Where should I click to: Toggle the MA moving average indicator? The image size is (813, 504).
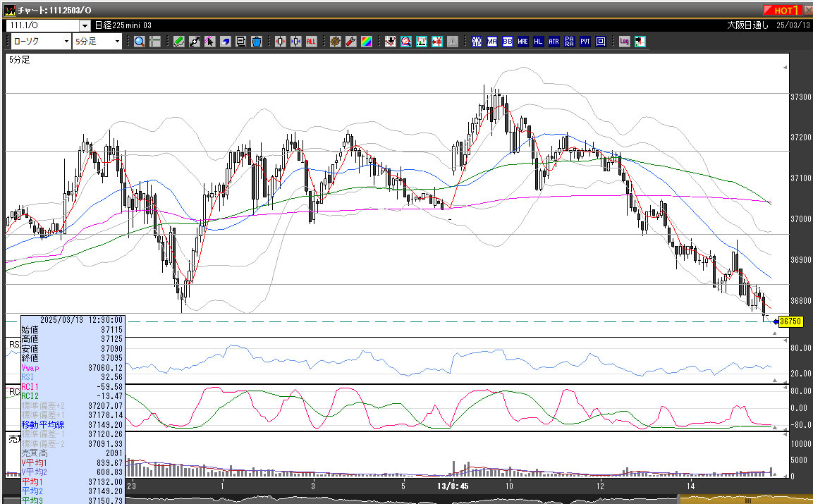492,42
